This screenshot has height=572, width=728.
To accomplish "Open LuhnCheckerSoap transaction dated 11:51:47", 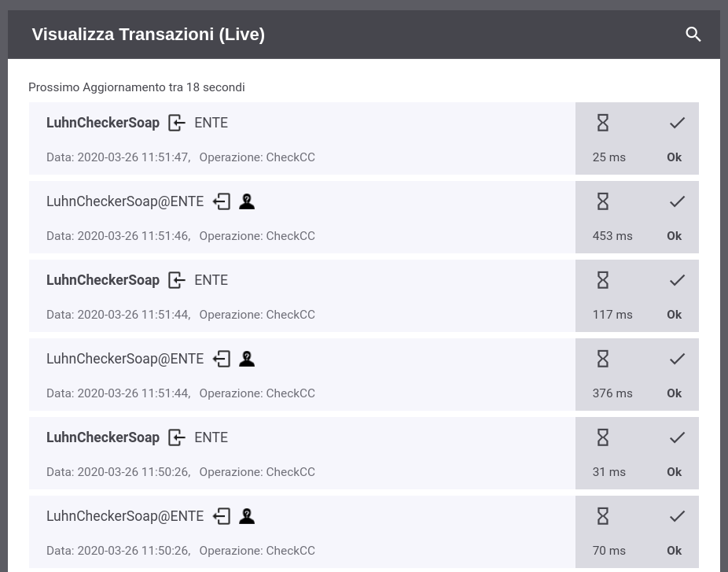I will click(302, 138).
